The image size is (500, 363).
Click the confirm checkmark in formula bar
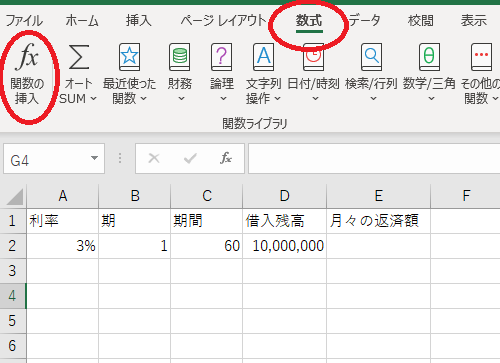190,158
